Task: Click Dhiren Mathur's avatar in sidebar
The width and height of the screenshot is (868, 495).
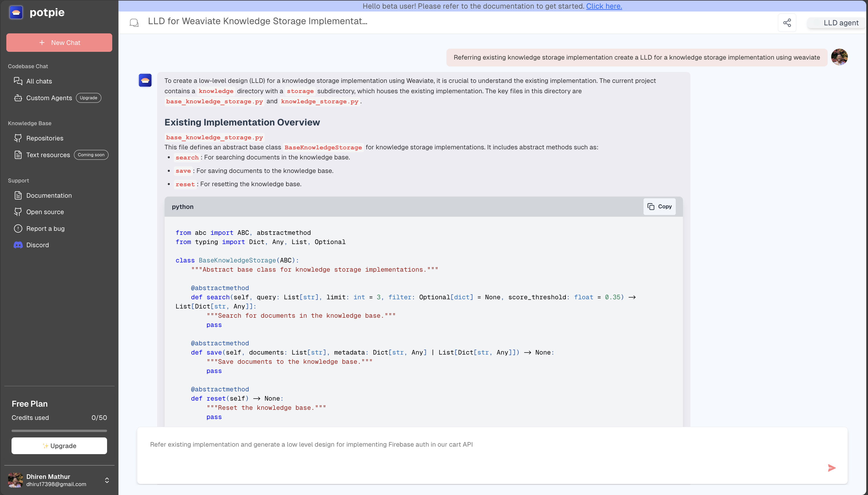Action: 15,480
